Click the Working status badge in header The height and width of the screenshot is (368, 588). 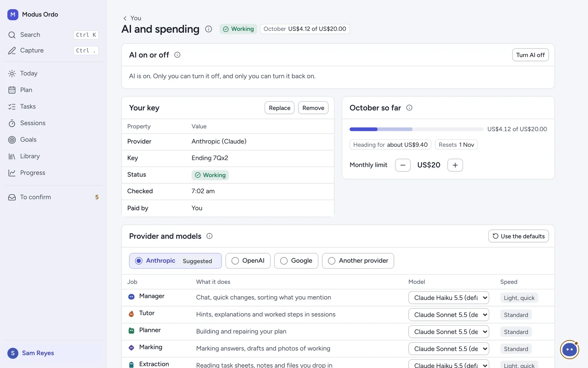click(239, 29)
